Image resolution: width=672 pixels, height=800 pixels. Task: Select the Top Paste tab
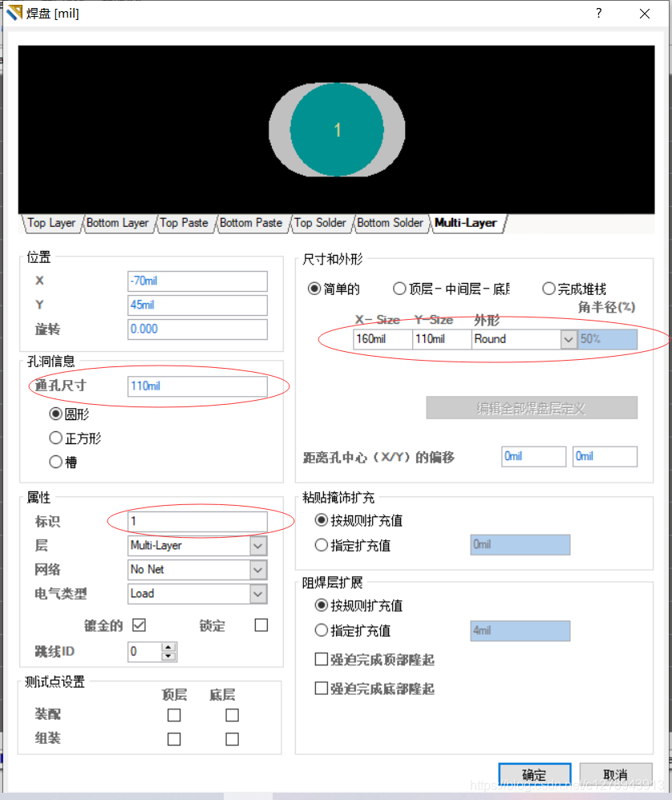[184, 223]
